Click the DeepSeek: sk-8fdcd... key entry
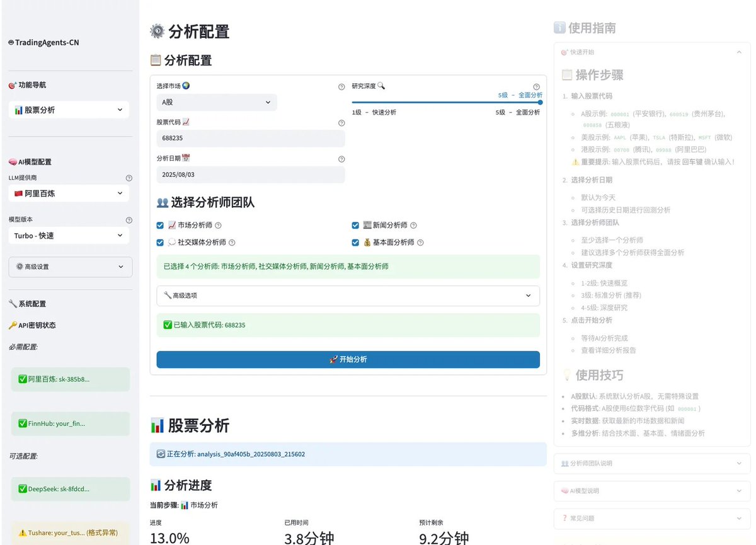The height and width of the screenshot is (545, 756). (71, 488)
